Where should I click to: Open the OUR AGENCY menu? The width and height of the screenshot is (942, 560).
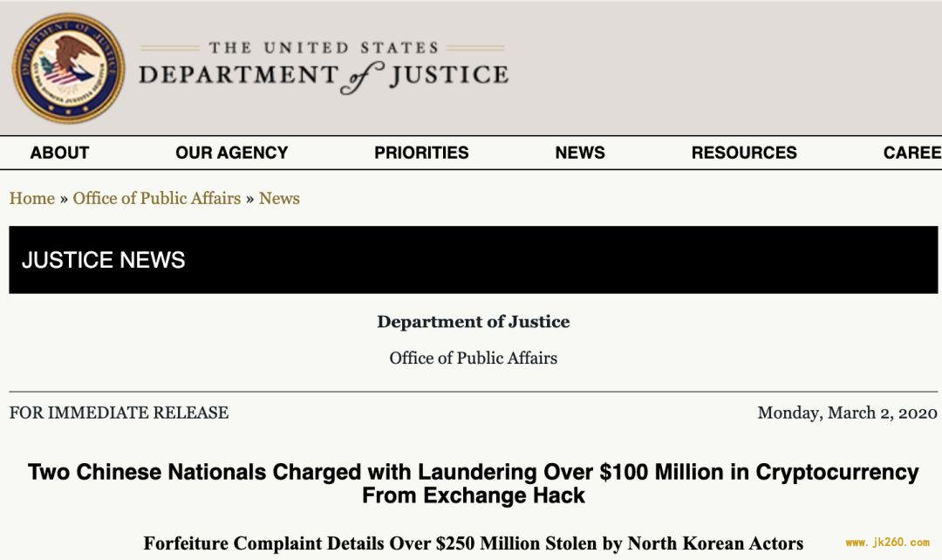(231, 153)
